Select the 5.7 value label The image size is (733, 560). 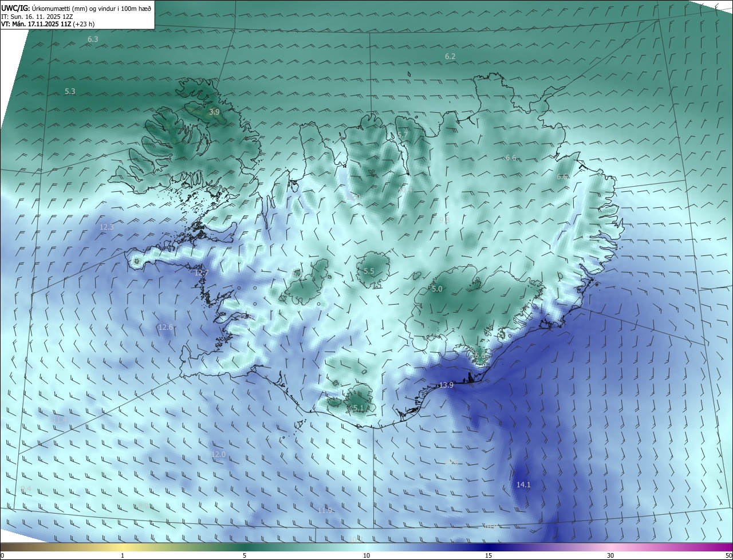pyautogui.click(x=403, y=135)
